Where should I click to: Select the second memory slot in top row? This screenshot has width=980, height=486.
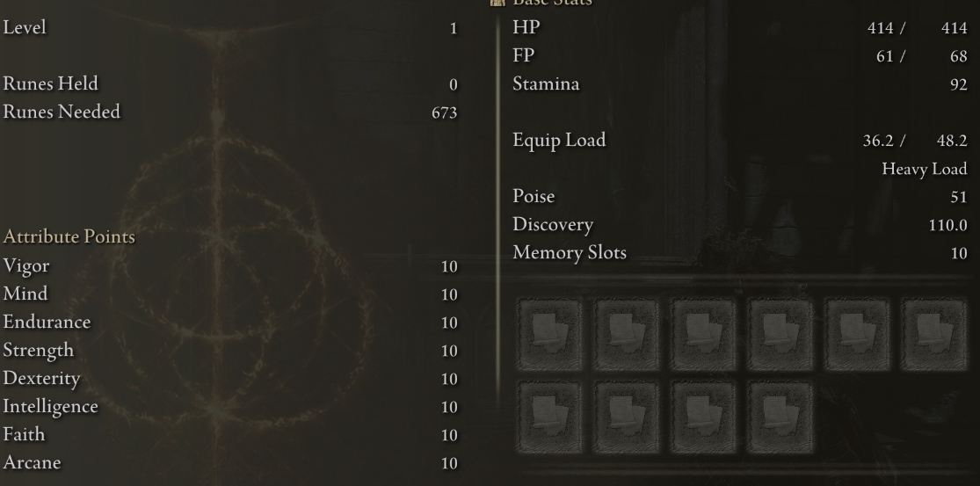pyautogui.click(x=627, y=335)
